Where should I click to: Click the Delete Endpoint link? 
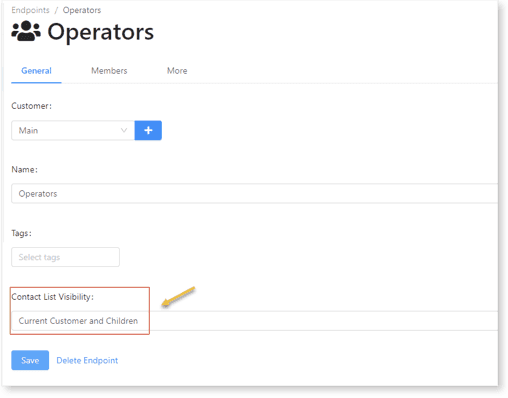(x=87, y=360)
